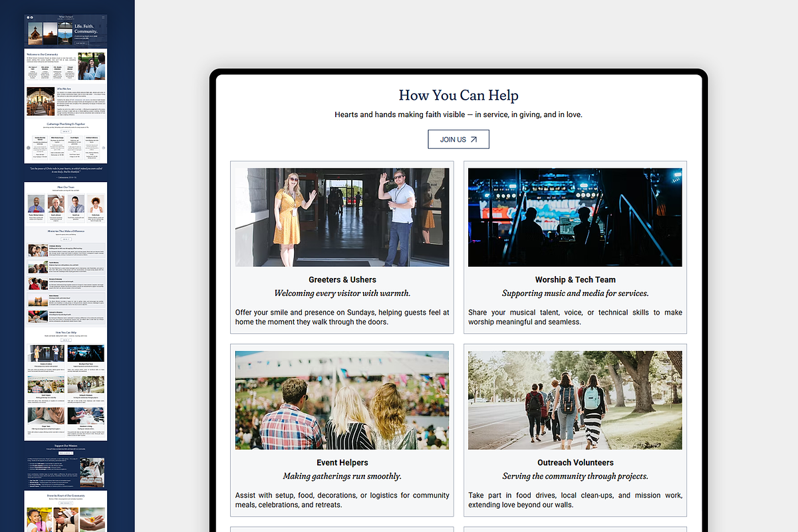Click the left carousel arrow in sidebar Gatherings section

click(29, 148)
